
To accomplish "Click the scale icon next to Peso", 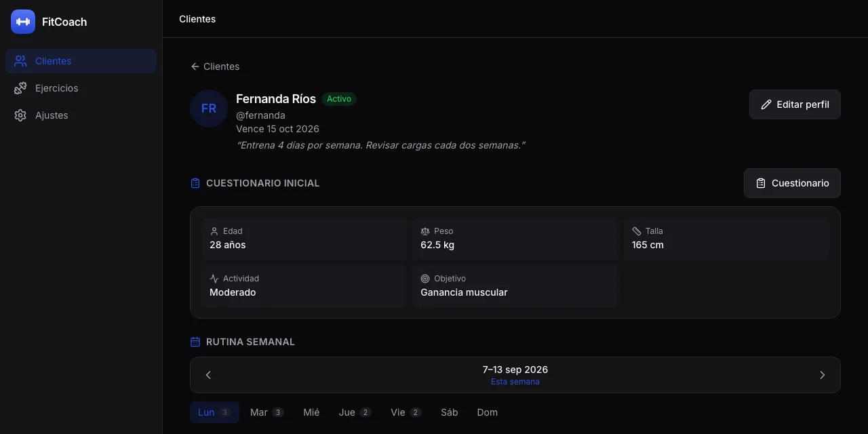I will (425, 231).
